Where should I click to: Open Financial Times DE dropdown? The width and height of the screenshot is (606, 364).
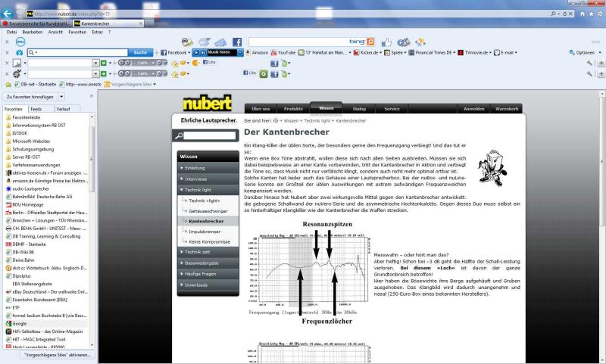pyautogui.click(x=454, y=52)
